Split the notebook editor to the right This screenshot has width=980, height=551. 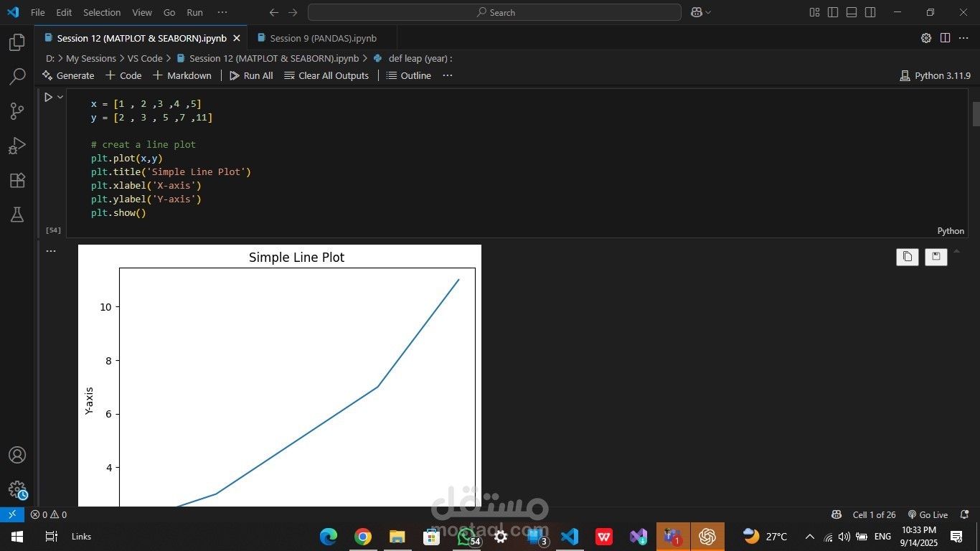946,38
